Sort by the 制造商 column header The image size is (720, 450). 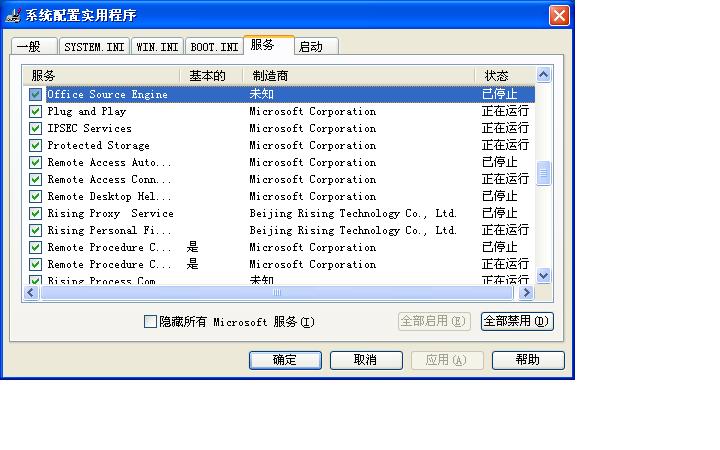coord(359,75)
